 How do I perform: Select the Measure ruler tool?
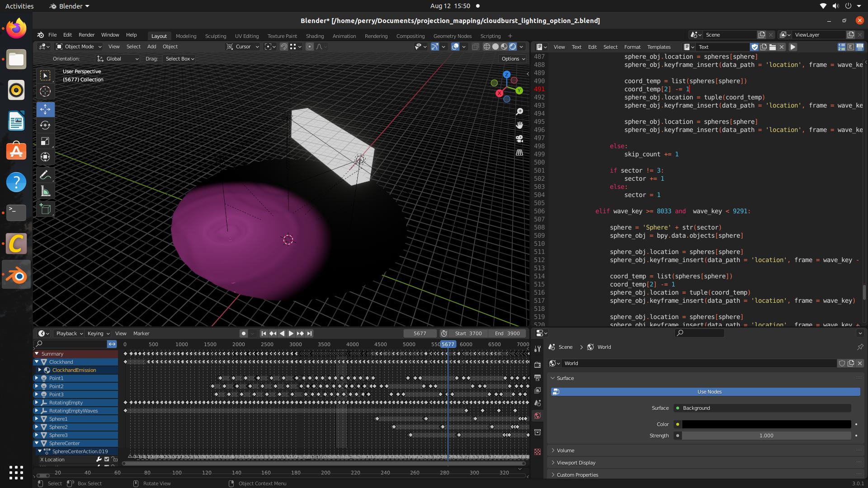click(x=45, y=192)
